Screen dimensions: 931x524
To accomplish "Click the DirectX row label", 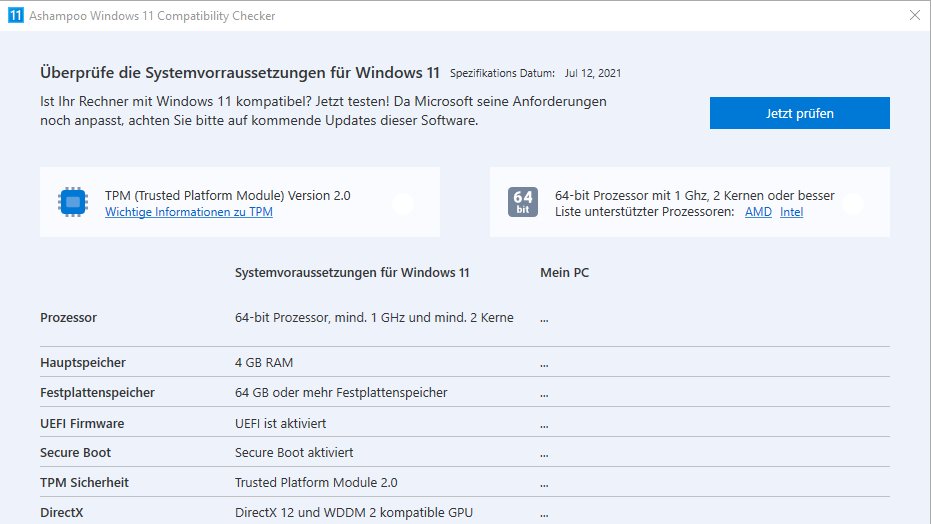I will (x=62, y=513).
